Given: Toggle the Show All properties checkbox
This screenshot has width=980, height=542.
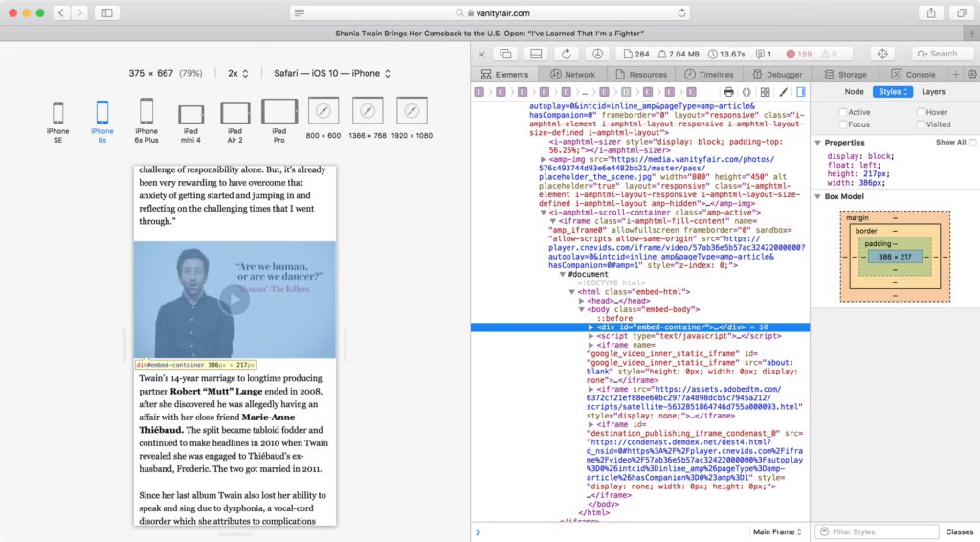Looking at the screenshot, I should point(972,143).
